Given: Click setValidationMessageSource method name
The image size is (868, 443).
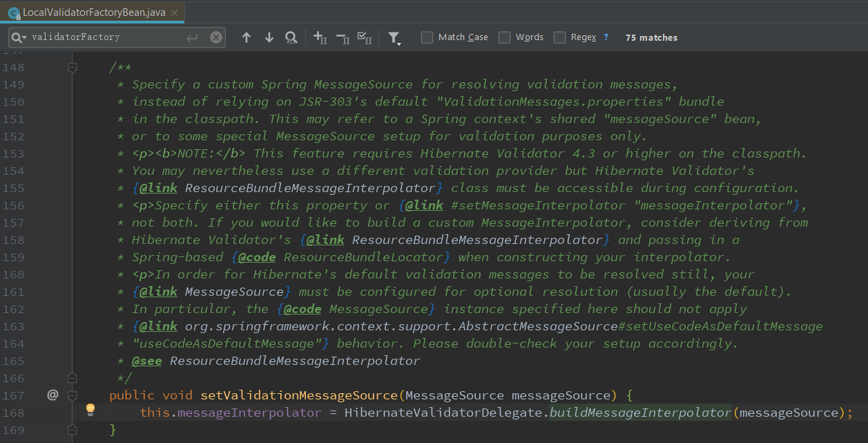Looking at the screenshot, I should click(x=299, y=395).
